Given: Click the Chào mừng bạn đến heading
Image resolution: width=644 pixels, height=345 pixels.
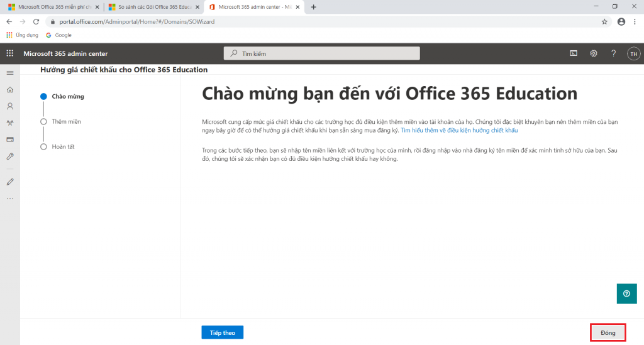Looking at the screenshot, I should coord(390,94).
